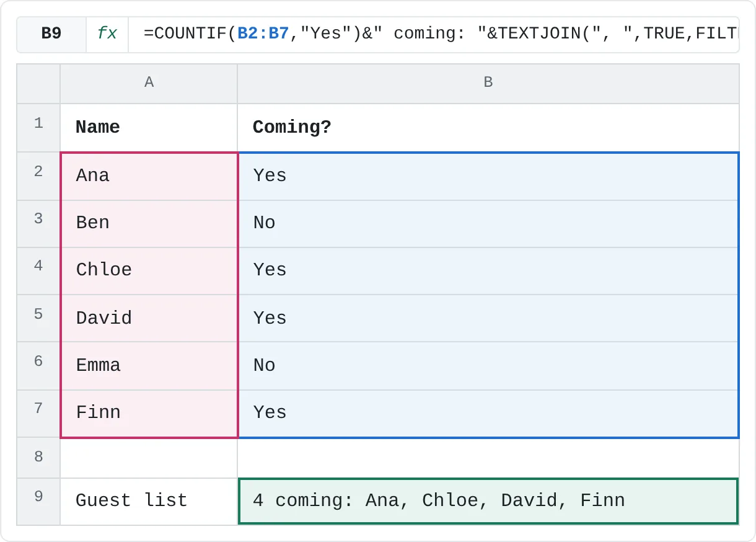
Task: Select row 4 header
Action: 38,270
